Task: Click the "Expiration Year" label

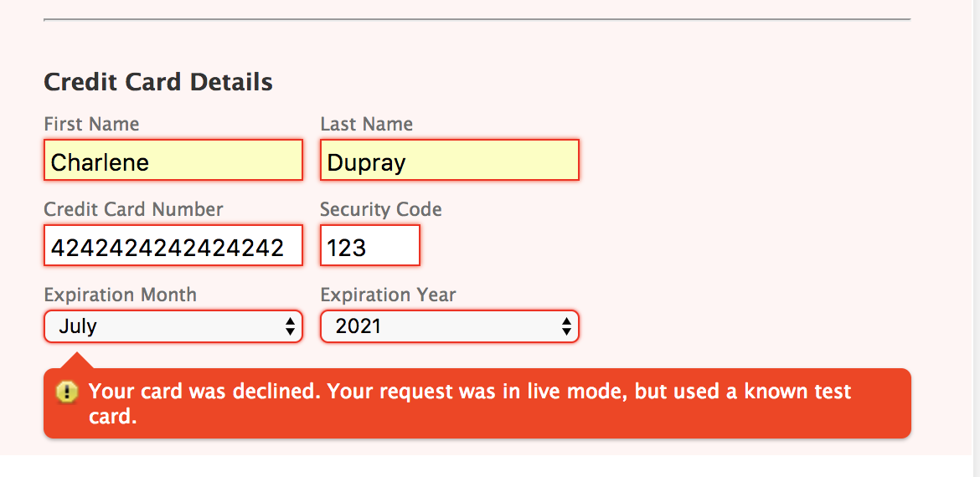Action: [388, 295]
